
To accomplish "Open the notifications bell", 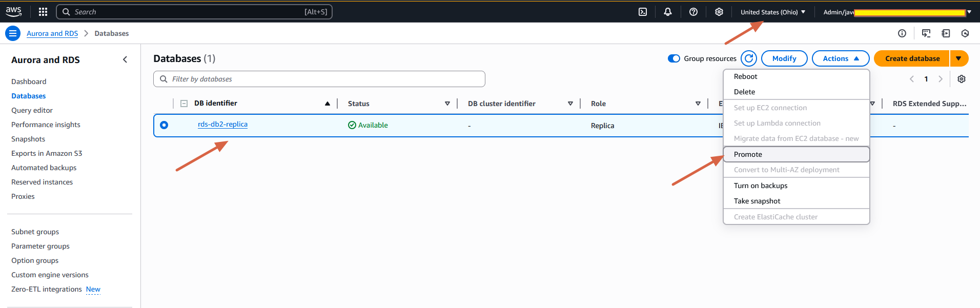I will point(668,12).
